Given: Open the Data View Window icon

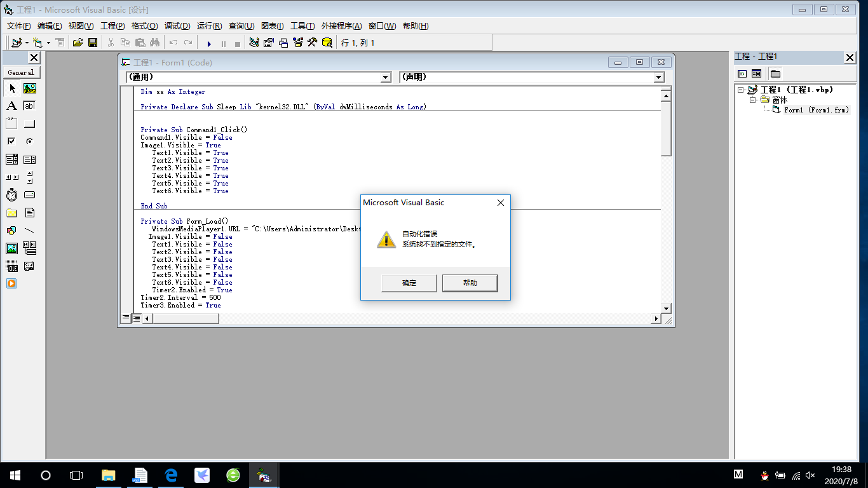Looking at the screenshot, I should pyautogui.click(x=327, y=43).
